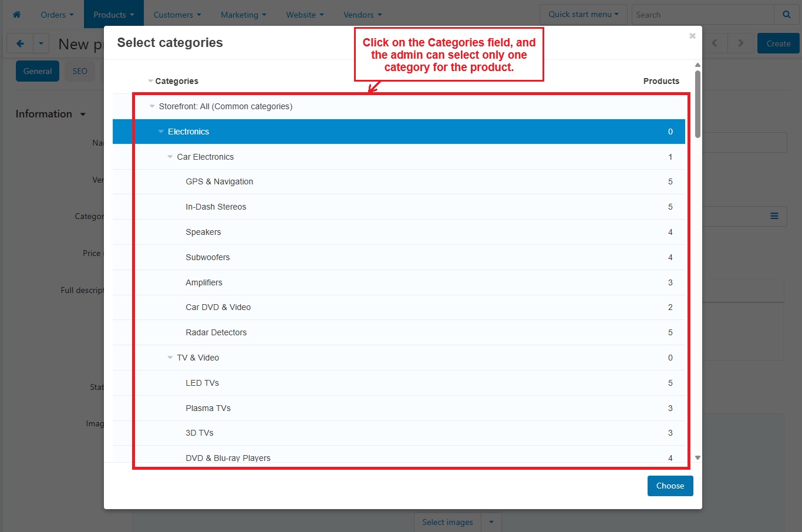The height and width of the screenshot is (532, 802).
Task: Select the Radar Detectors category
Action: 216,332
